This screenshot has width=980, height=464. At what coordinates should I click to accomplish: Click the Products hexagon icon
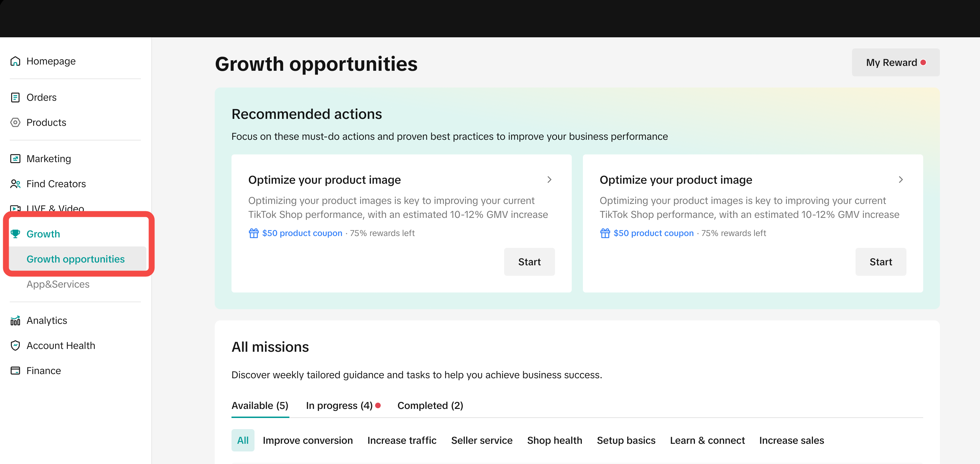click(x=15, y=122)
